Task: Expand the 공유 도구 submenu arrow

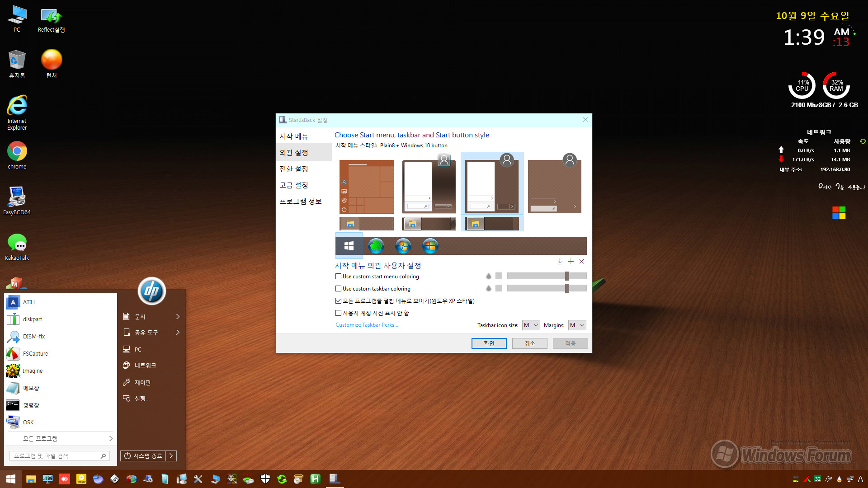Action: click(x=178, y=333)
